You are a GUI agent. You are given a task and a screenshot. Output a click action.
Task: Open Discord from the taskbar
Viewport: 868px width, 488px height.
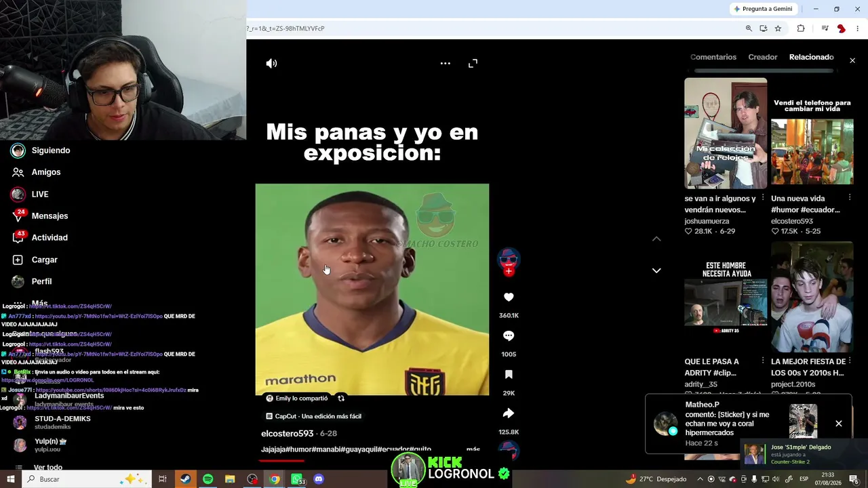(x=319, y=479)
